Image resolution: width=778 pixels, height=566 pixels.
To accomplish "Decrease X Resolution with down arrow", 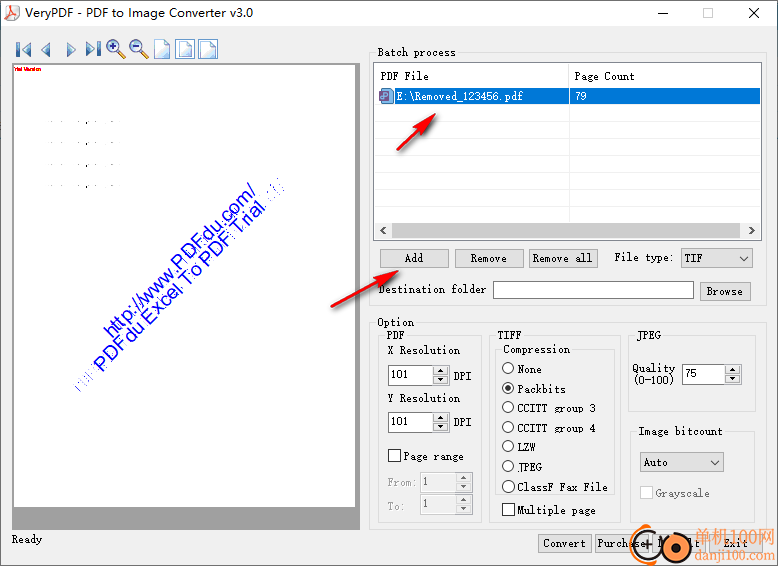I will 440,380.
